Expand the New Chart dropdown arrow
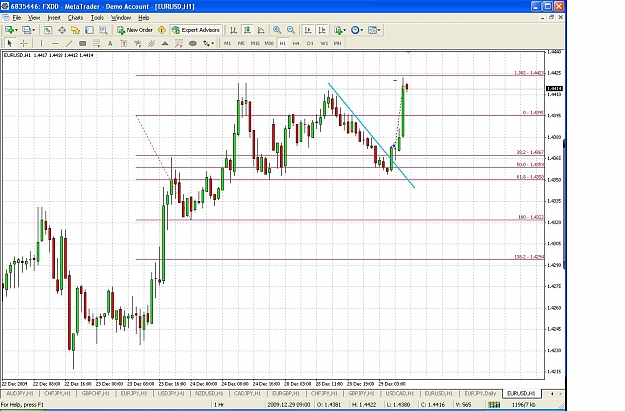This screenshot has width=625, height=411. (16, 30)
